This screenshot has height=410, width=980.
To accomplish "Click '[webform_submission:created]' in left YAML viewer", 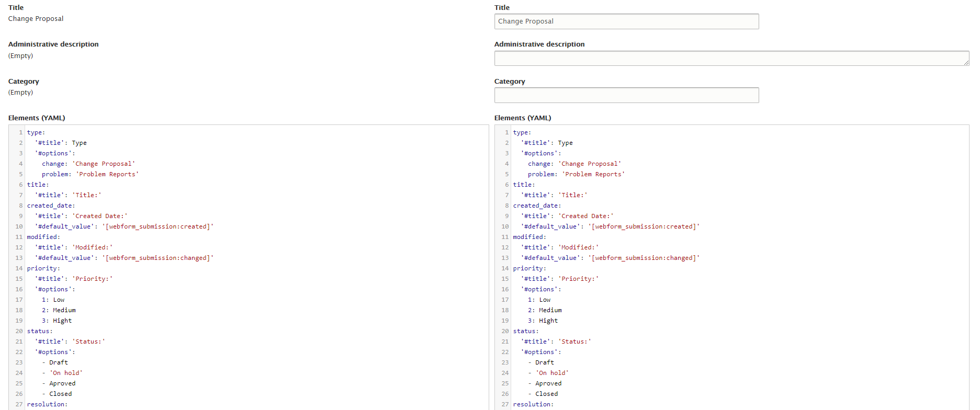I will (157, 226).
